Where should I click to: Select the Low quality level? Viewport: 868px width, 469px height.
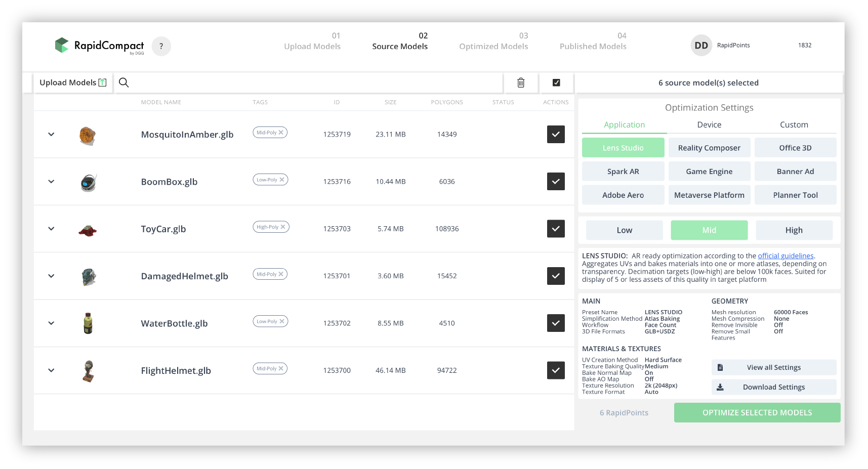point(625,230)
